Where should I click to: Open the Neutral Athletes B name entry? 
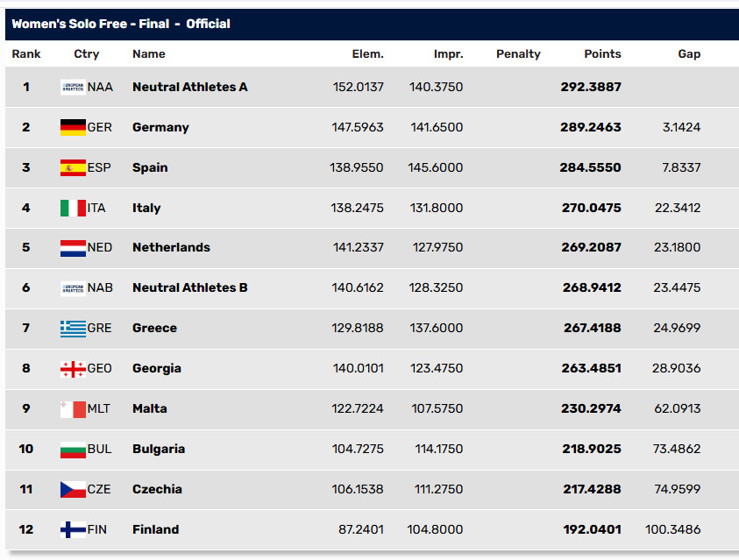(190, 287)
